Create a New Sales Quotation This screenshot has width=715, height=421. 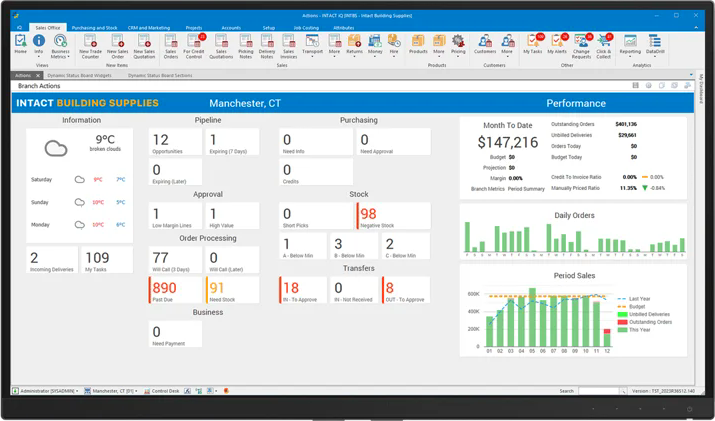pos(144,46)
